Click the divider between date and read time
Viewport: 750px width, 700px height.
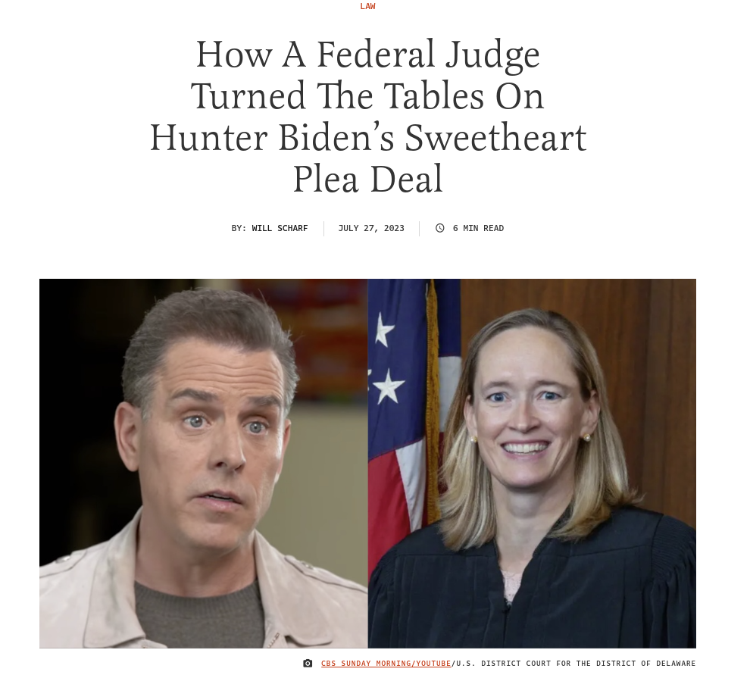[x=420, y=228]
